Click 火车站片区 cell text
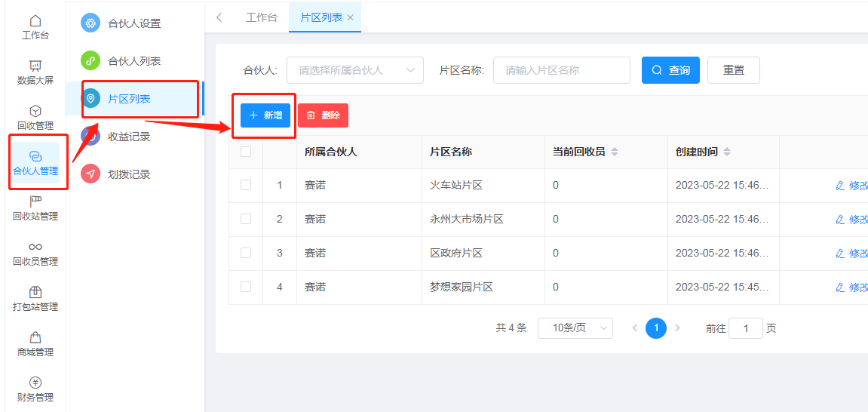This screenshot has height=412, width=868. click(456, 186)
